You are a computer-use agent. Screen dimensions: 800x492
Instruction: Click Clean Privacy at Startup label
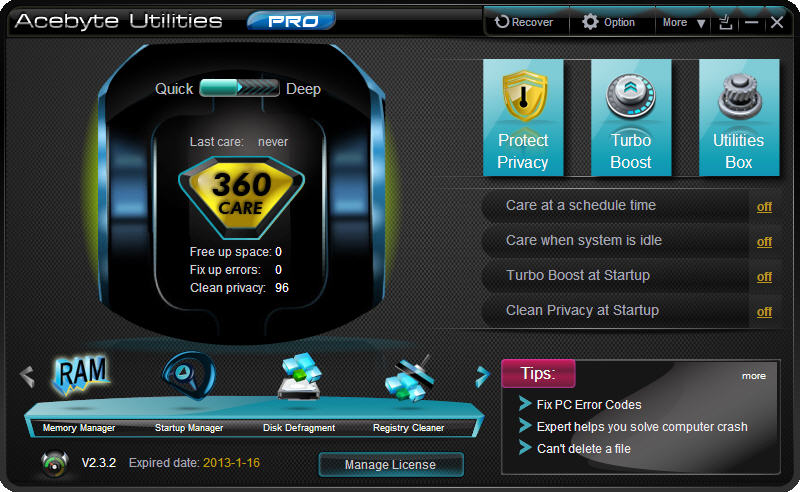[582, 310]
